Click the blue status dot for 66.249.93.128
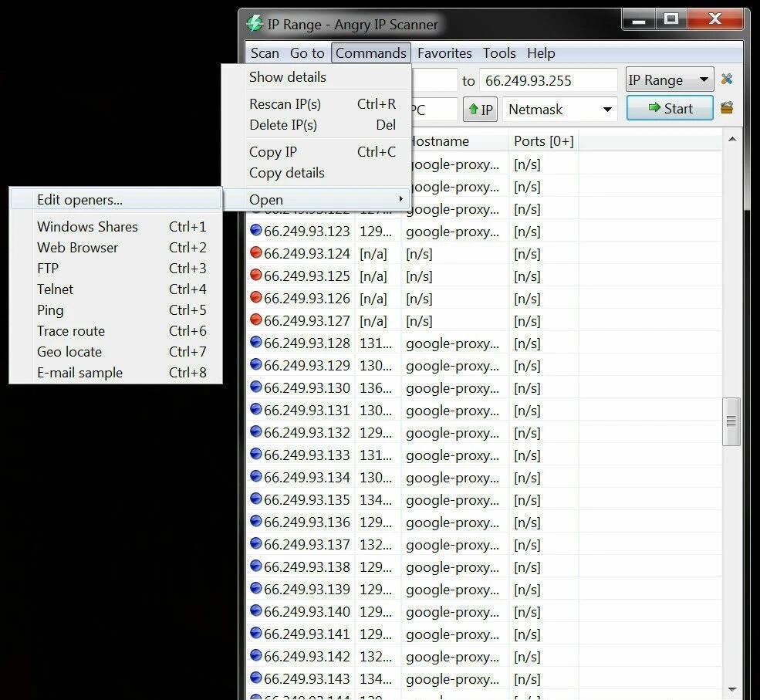The image size is (760, 700). point(255,342)
